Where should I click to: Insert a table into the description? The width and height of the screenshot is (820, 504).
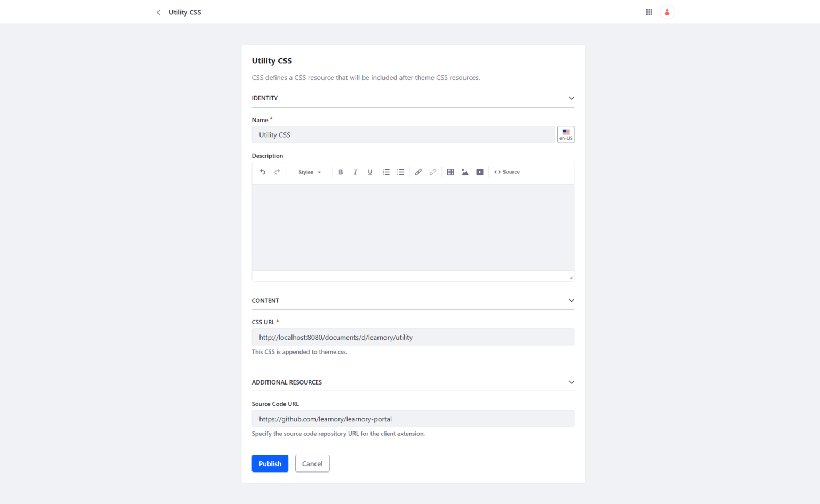451,172
